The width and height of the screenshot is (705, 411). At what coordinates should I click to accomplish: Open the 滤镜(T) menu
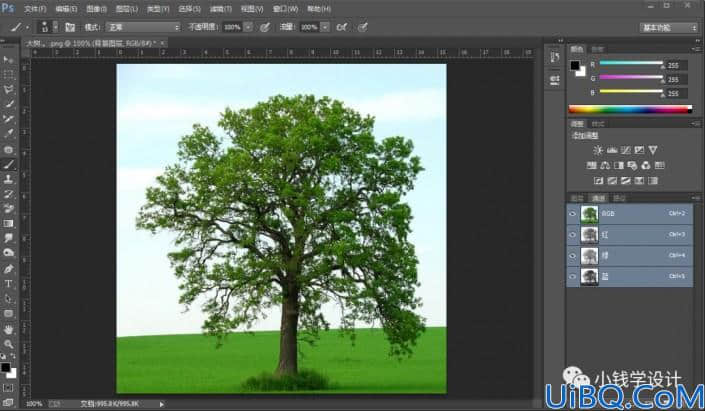coord(221,9)
